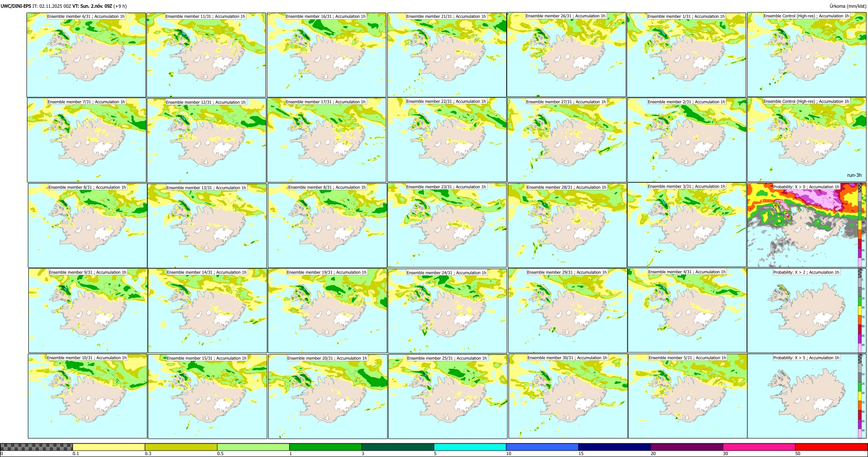This screenshot has width=868, height=457.
Task: Pick the light green 0.5–1 legend swatch
Action: pos(253,447)
